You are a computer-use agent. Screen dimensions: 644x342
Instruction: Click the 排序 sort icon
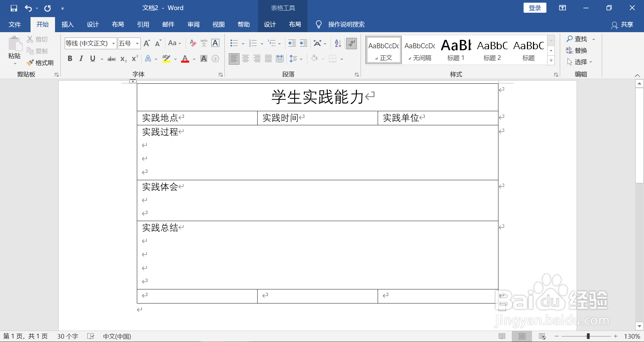pyautogui.click(x=337, y=43)
